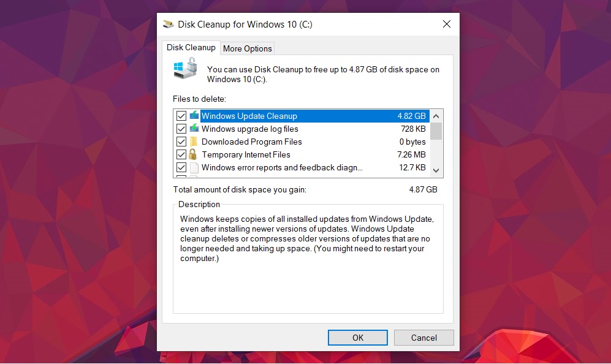Uncheck Windows error reports and feedback checkbox
This screenshot has height=364, width=611.
[181, 167]
